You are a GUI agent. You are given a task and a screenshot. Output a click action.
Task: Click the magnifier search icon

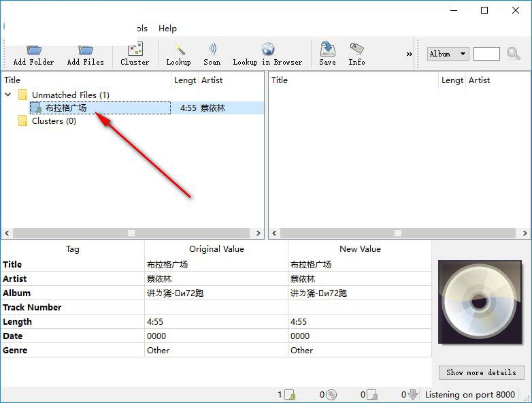(513, 54)
